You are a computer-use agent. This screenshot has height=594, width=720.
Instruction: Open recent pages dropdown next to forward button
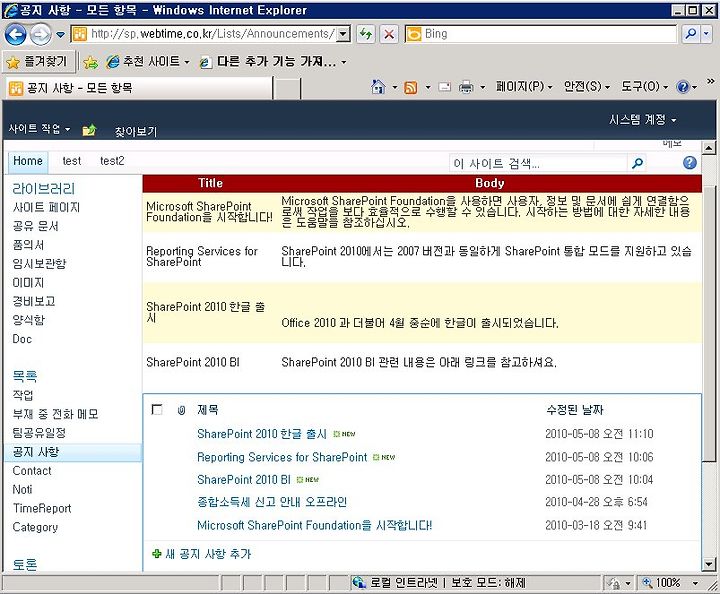(60, 34)
